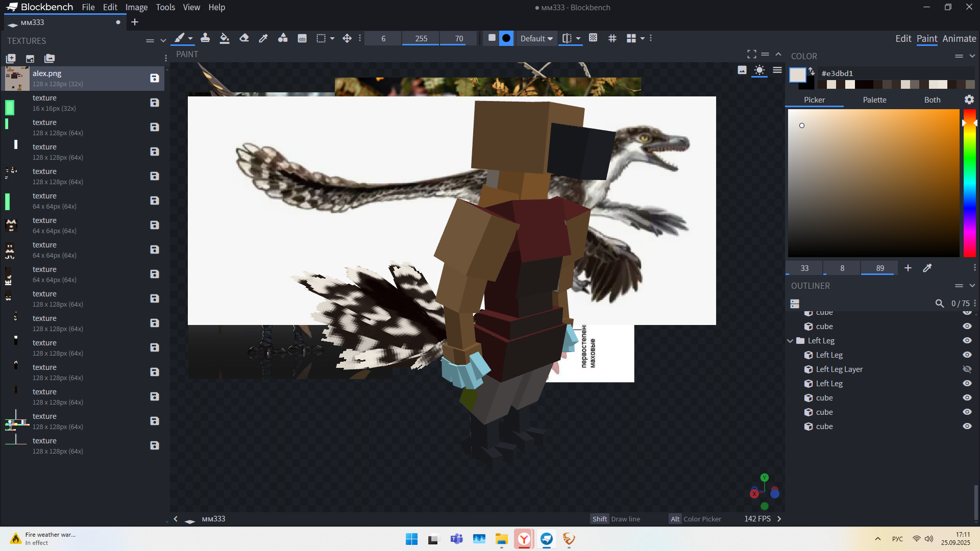Show the Left Leg Layer element

point(967,369)
